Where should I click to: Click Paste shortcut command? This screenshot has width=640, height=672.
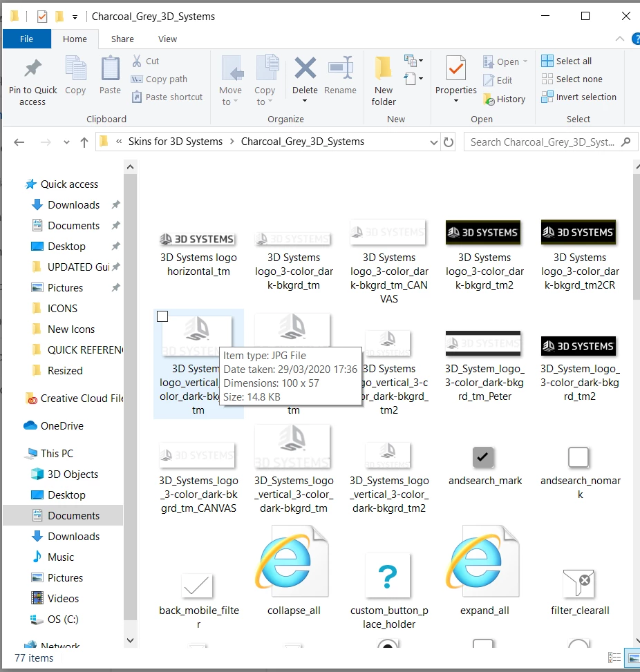click(167, 97)
